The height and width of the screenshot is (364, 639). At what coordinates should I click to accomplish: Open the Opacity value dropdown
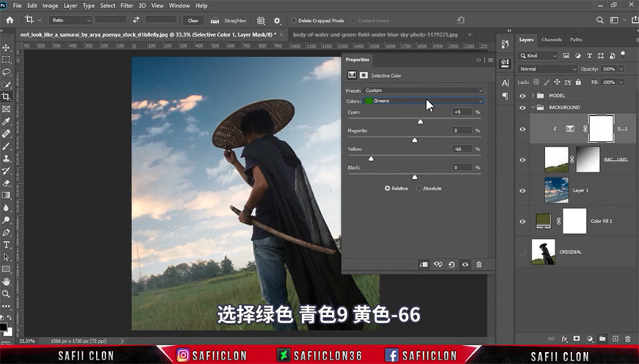pos(621,69)
